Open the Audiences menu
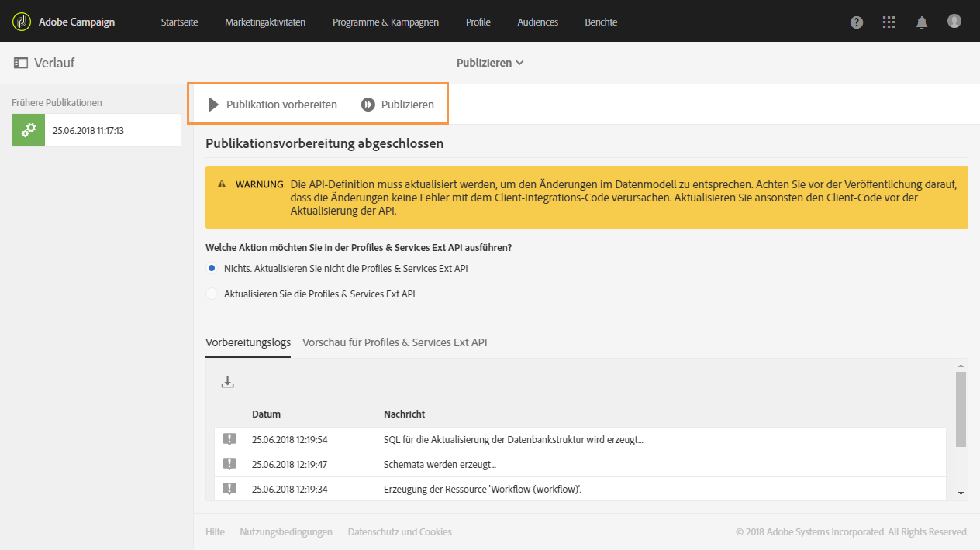The image size is (980, 550). tap(538, 22)
